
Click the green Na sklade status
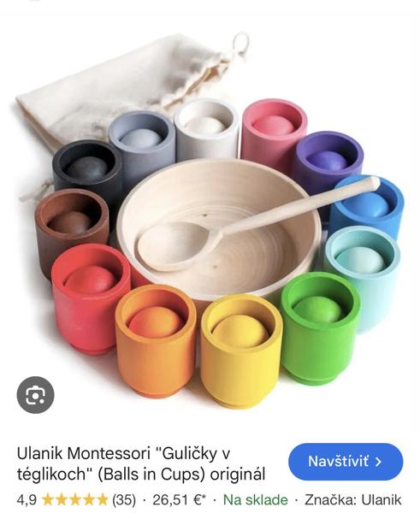(256, 499)
